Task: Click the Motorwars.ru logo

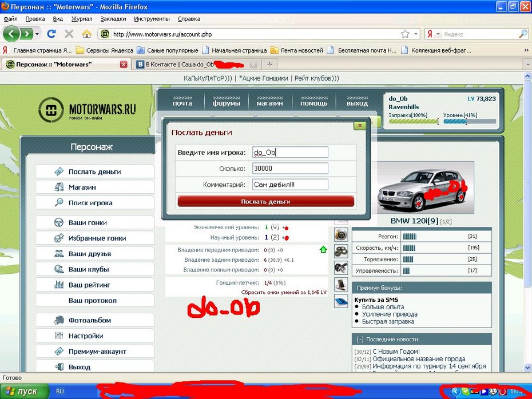Action: (x=88, y=110)
